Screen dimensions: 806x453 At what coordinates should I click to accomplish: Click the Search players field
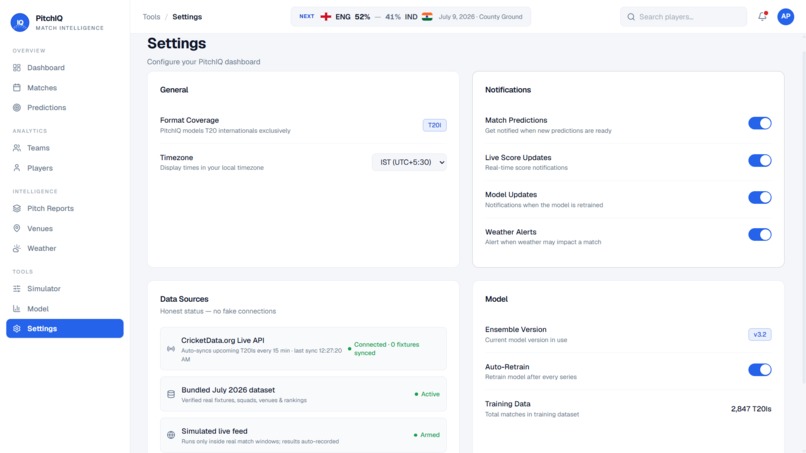pyautogui.click(x=683, y=17)
